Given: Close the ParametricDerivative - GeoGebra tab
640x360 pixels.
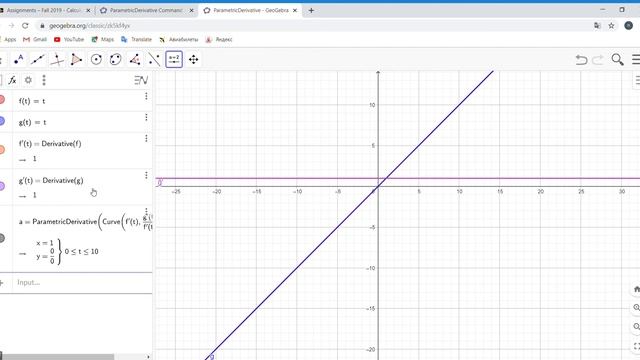Looking at the screenshot, I should click(295, 11).
